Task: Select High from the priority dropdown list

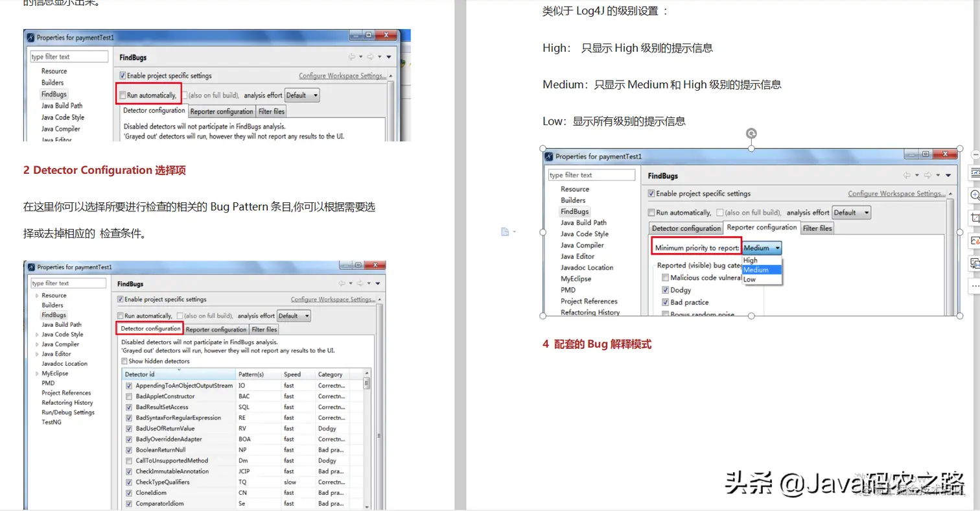Action: click(x=751, y=260)
